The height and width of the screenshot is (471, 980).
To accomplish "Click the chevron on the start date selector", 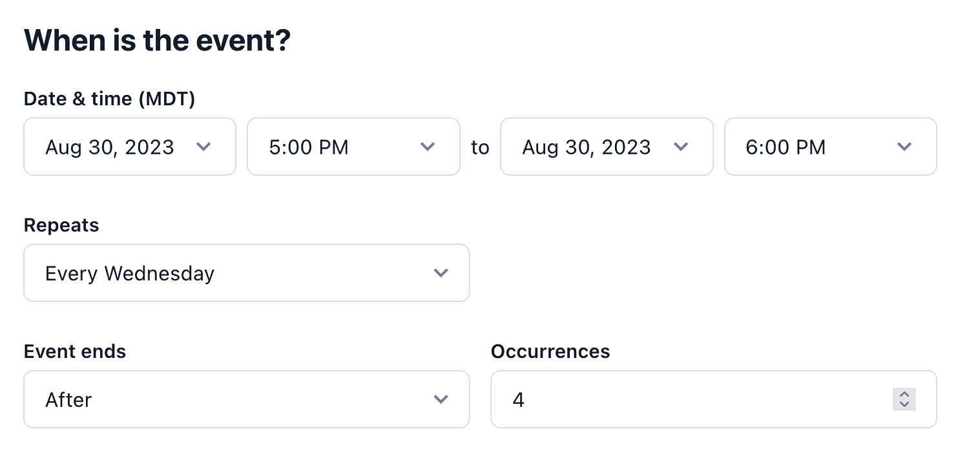I will (x=203, y=147).
